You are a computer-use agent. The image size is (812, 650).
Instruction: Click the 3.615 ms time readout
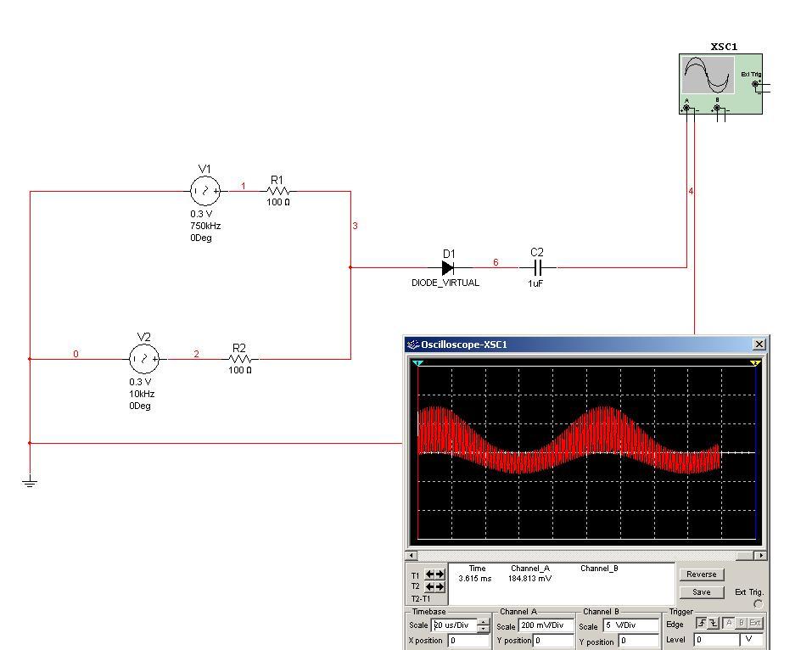[475, 579]
